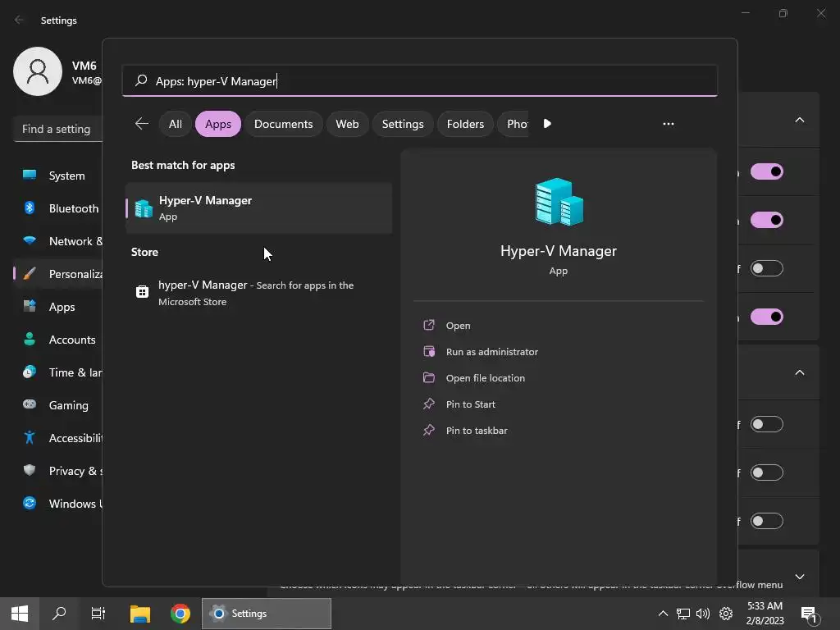Click the Find a setting search box
This screenshot has width=840, height=630.
click(58, 129)
